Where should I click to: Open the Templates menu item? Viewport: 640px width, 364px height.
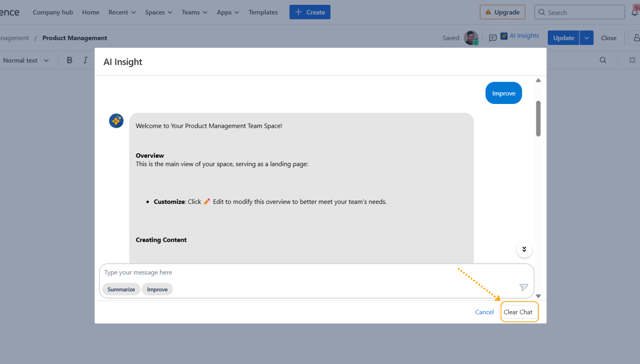point(263,13)
